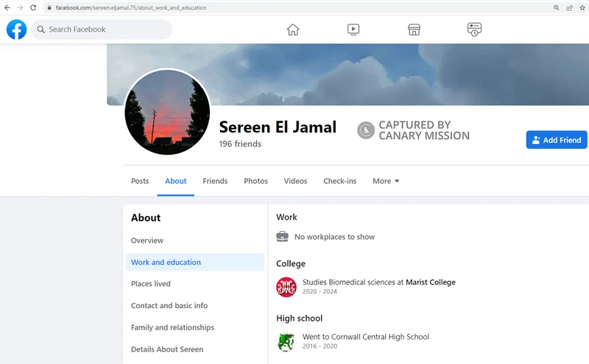Open the Friends tab
Screen dimensions: 589x364
[215, 181]
